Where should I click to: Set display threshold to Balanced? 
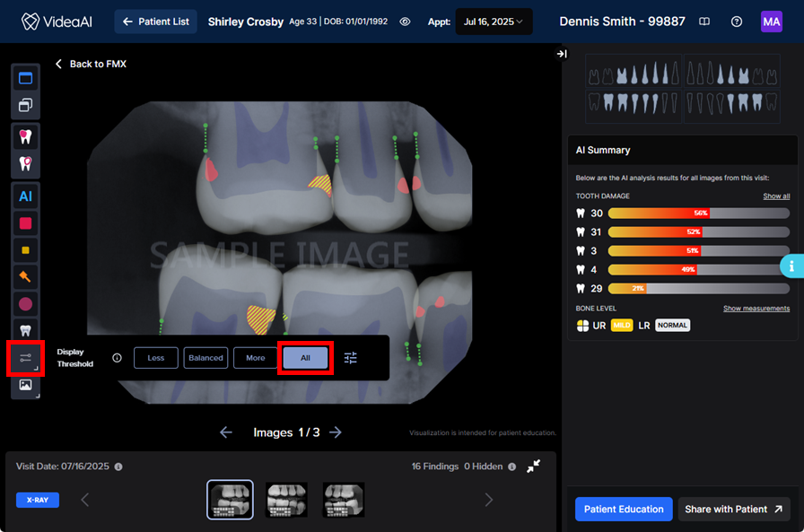205,358
